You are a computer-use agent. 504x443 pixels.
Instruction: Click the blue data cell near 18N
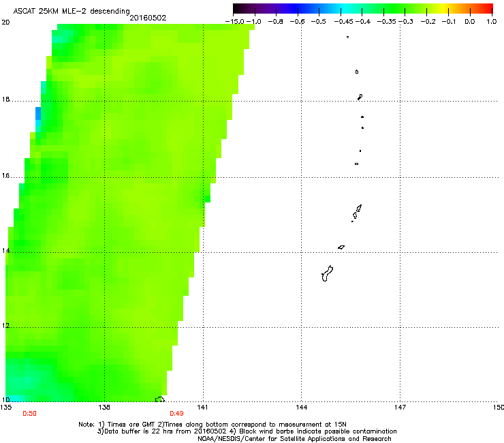click(x=38, y=113)
